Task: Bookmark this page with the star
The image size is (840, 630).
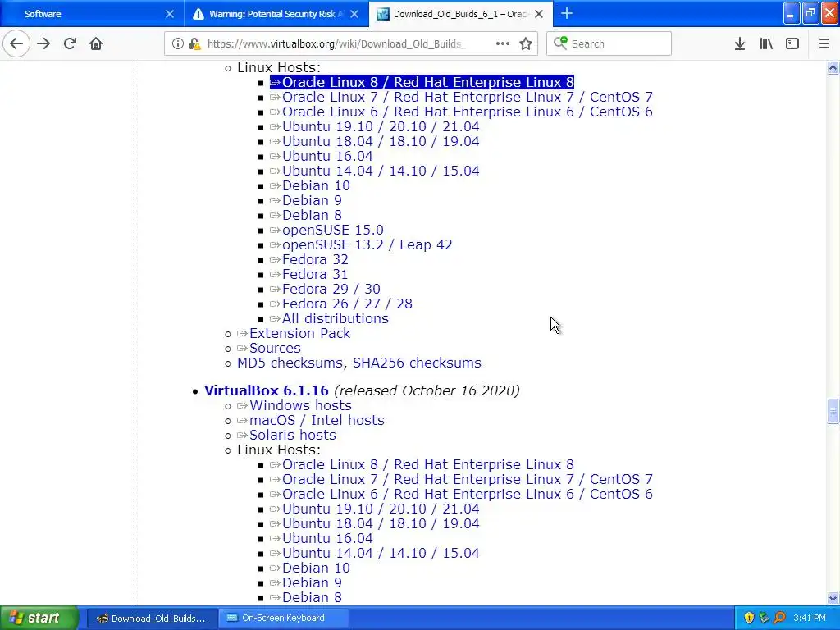Action: point(526,43)
